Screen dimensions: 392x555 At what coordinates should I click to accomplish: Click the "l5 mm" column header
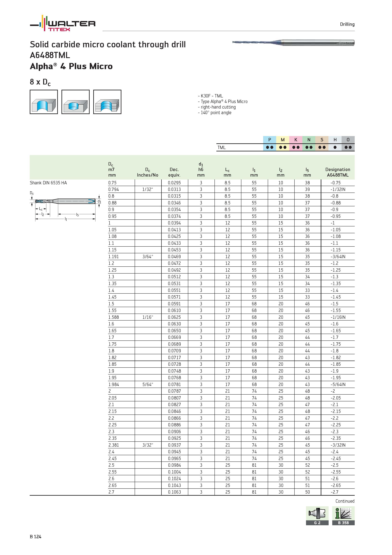pos(307,172)
